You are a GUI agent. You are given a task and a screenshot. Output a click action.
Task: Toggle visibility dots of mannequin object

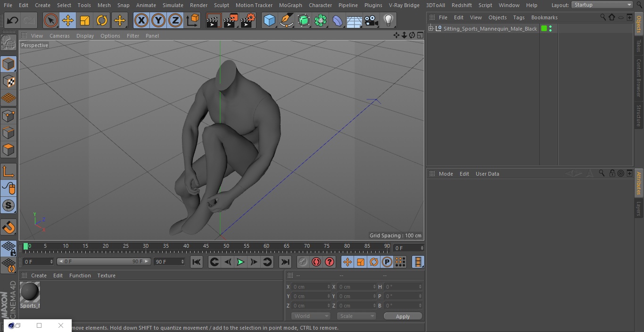tap(550, 29)
